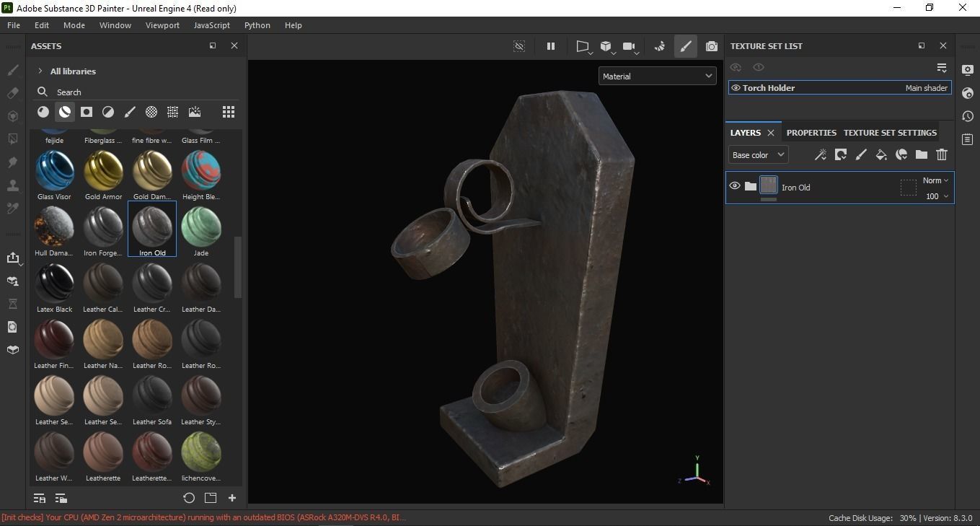Open display settings icon in right sidebar

coord(968,70)
